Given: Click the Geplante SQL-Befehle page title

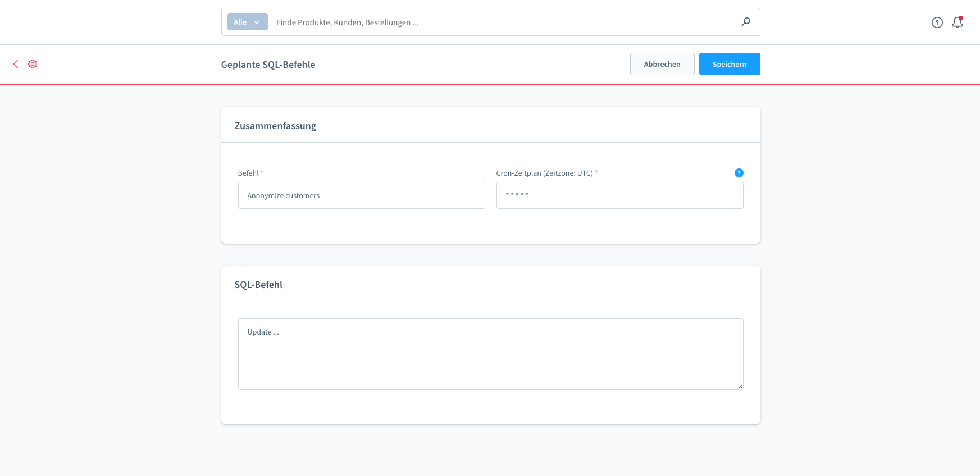Looking at the screenshot, I should tap(268, 65).
